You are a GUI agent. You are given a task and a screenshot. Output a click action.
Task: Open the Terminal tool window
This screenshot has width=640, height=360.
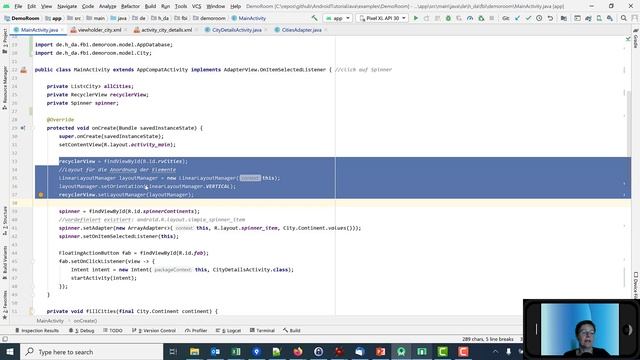[x=262, y=330]
